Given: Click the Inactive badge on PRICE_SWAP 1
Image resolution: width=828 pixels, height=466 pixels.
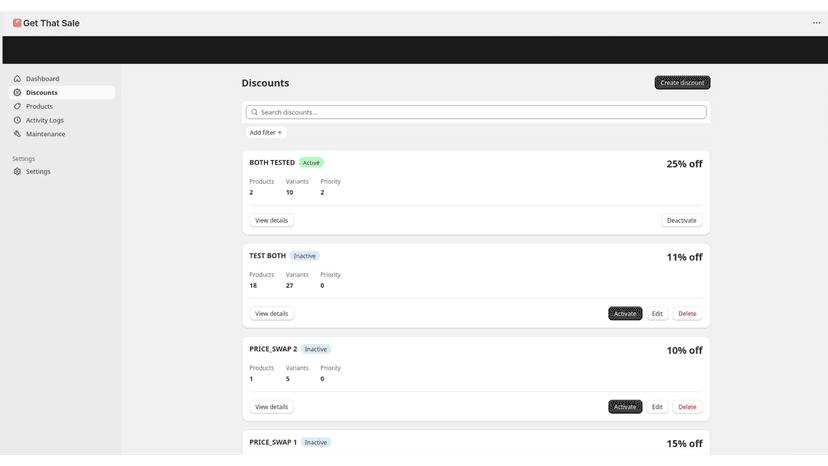Looking at the screenshot, I should (x=316, y=442).
